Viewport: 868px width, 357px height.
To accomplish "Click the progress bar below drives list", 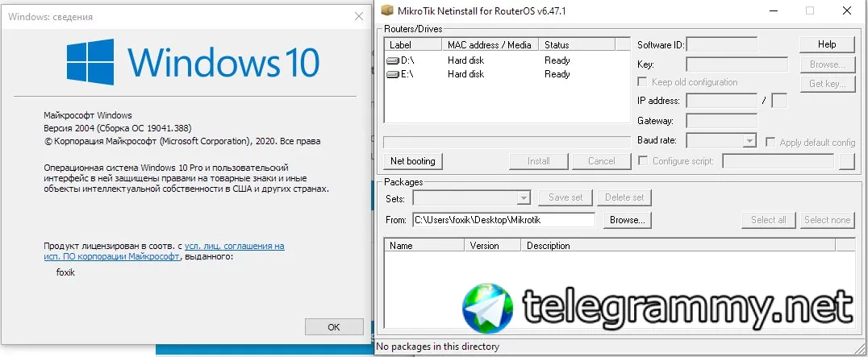I will [x=507, y=142].
